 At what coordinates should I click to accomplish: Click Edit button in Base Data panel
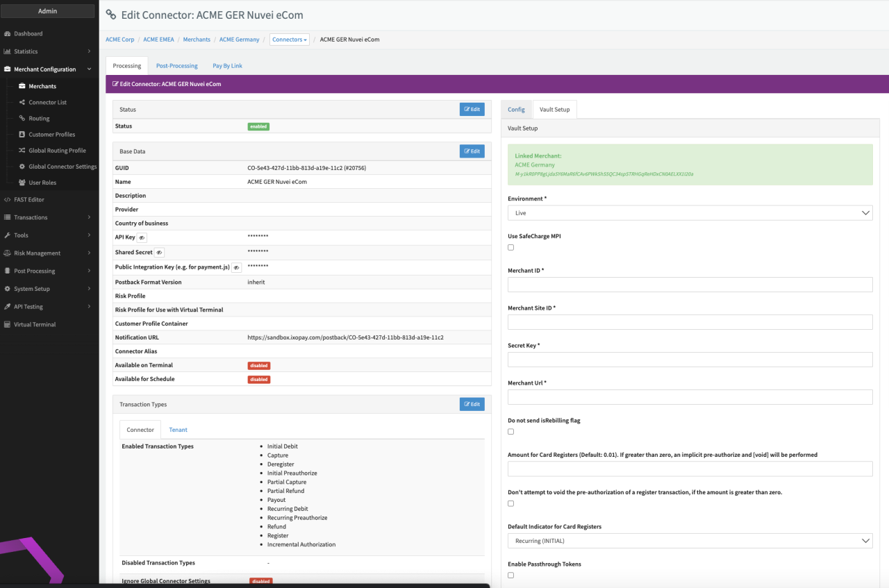(472, 151)
